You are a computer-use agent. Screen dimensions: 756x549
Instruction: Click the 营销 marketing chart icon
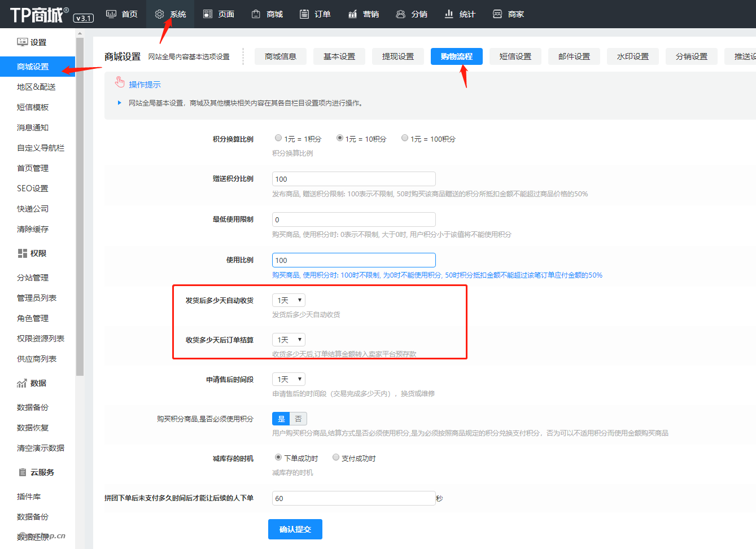352,14
